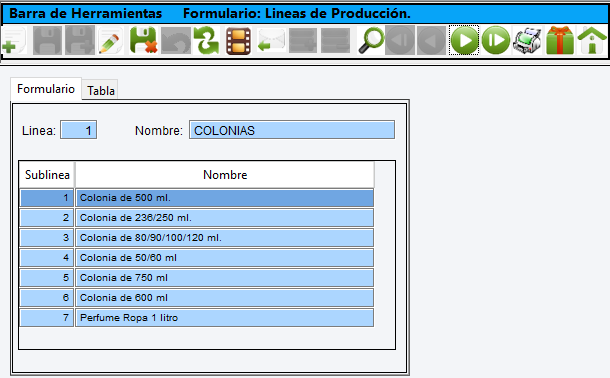The image size is (610, 378).
Task: Click the printer icon
Action: pos(527,40)
